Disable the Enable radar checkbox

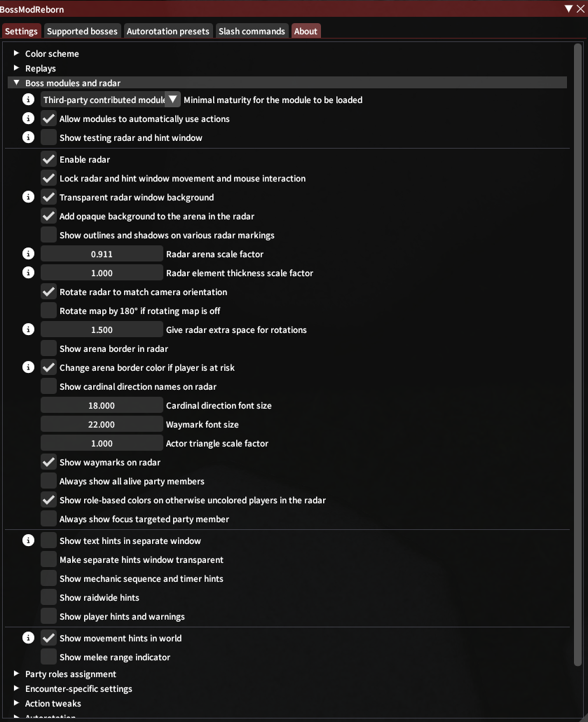(x=48, y=159)
